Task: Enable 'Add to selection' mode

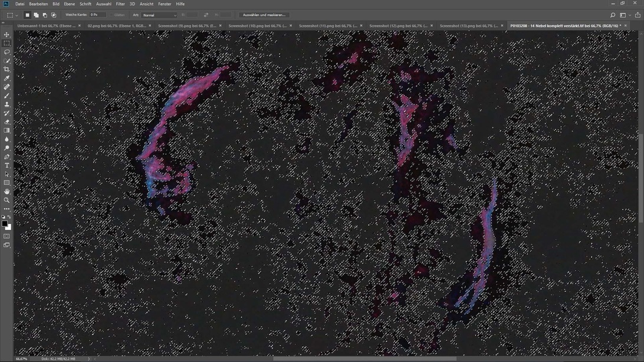Action: (36, 15)
